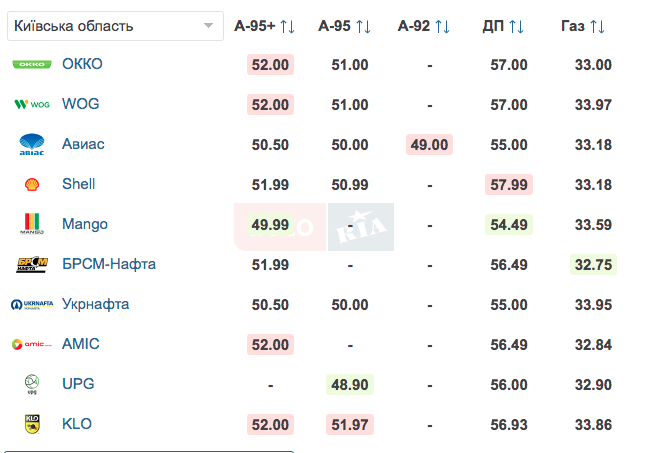Click the UPG logo icon
Viewport: 654px width, 453px height.
click(x=31, y=384)
